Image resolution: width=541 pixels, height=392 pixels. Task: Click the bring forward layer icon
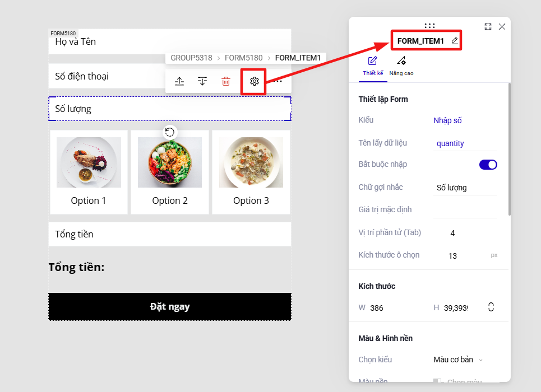(179, 81)
